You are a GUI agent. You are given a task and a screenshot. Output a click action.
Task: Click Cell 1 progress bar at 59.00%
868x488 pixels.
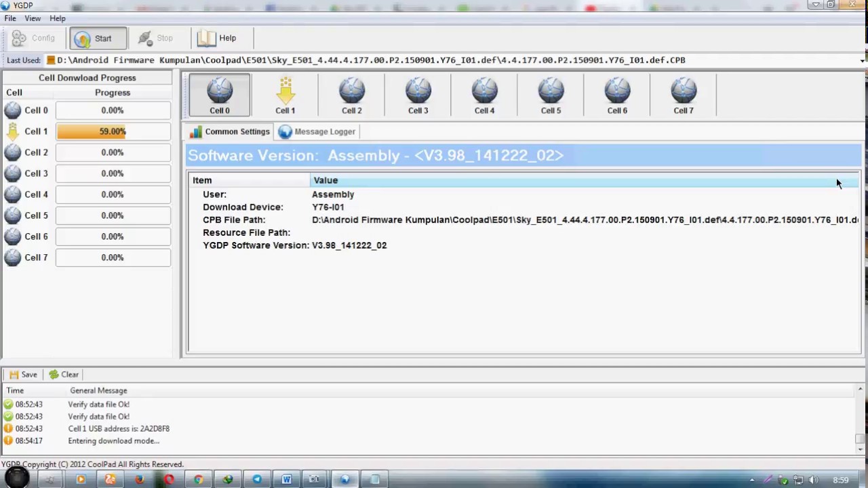pos(113,131)
